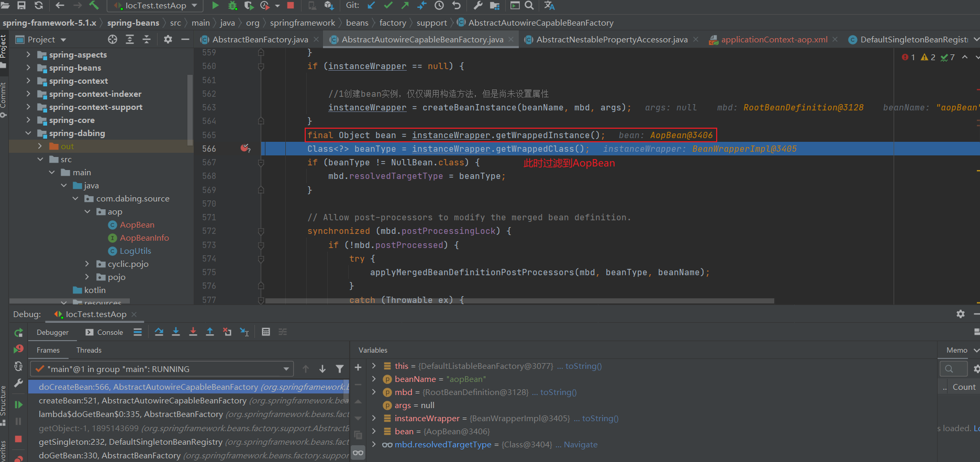Expand cyclic.pojo package
980x462 pixels.
(x=87, y=264)
